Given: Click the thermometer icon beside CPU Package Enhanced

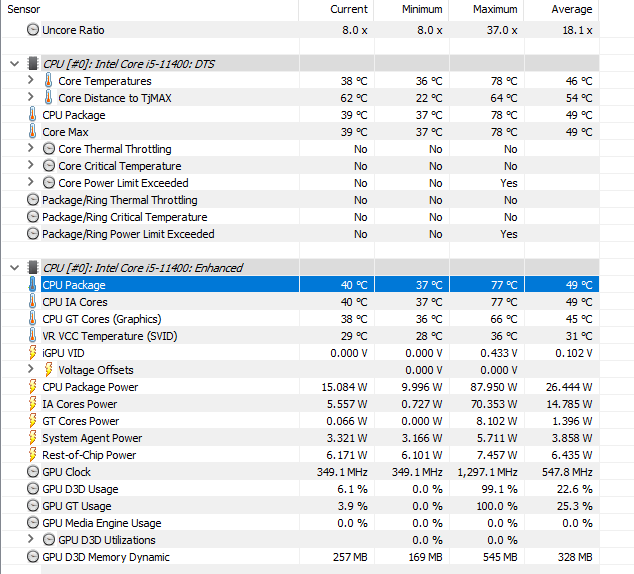Looking at the screenshot, I should point(34,285).
